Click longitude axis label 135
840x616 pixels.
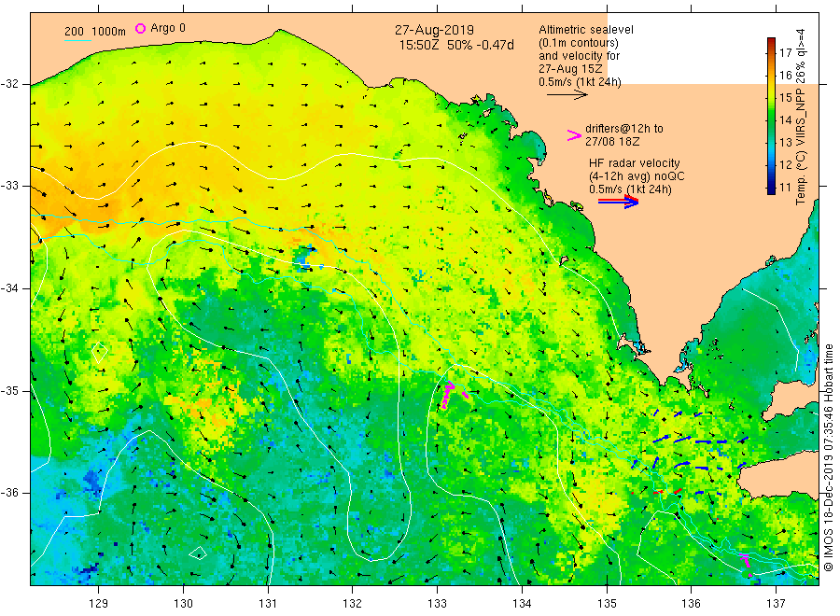[607, 604]
